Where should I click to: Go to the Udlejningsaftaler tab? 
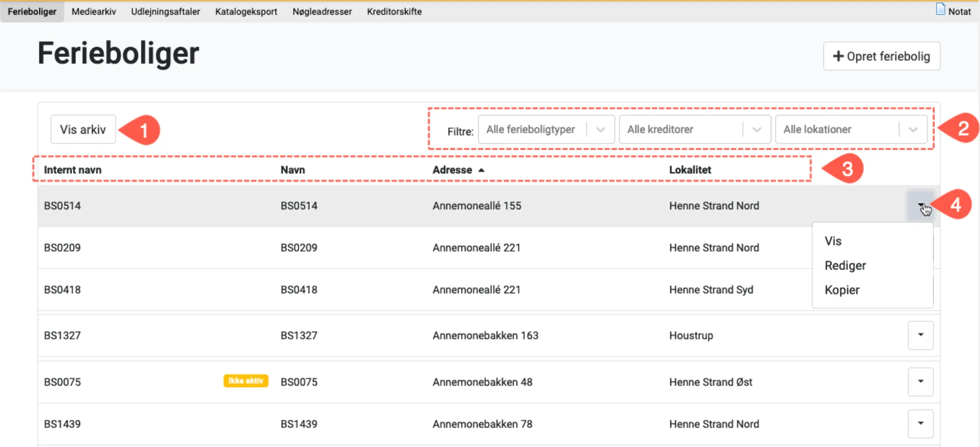pyautogui.click(x=166, y=11)
